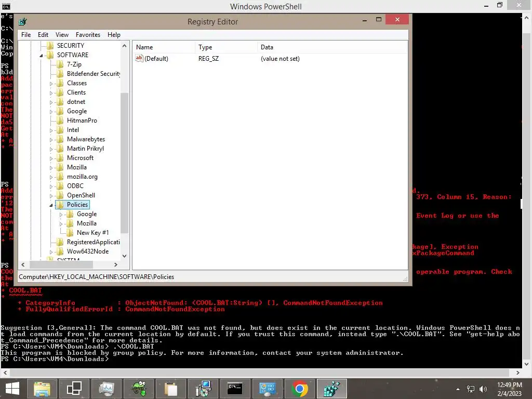
Task: Select the Martin Prikryl key
Action: coord(85,149)
